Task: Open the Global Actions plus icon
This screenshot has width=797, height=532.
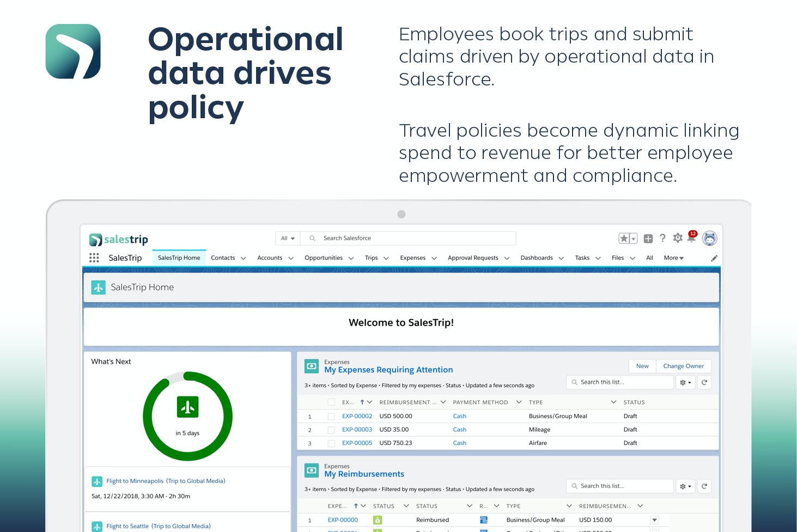Action: pos(648,239)
